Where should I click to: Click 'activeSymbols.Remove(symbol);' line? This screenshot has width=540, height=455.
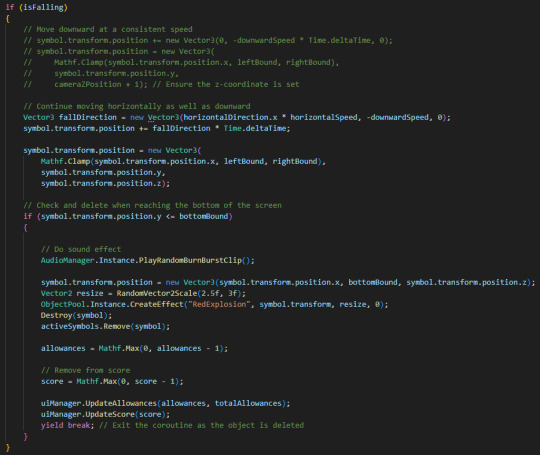[x=105, y=327]
